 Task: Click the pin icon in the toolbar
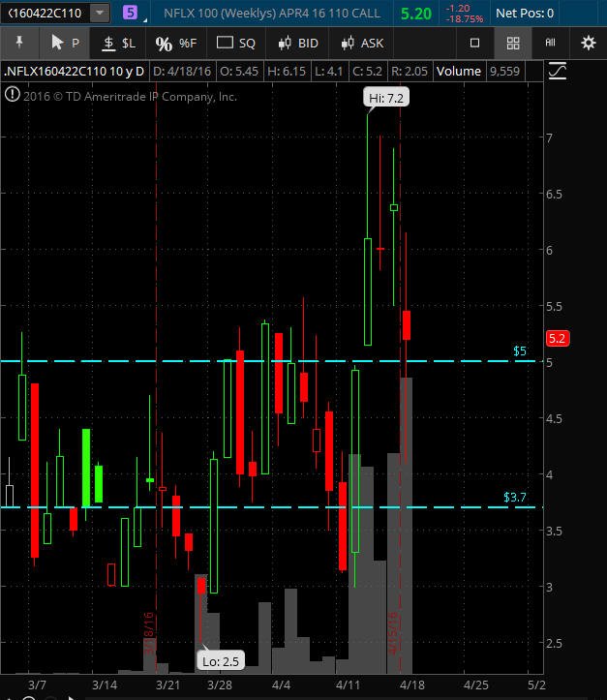[19, 43]
